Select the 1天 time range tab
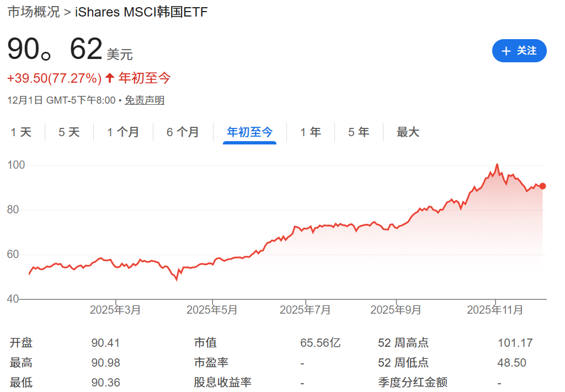This screenshot has width=565, height=392. 22,132
